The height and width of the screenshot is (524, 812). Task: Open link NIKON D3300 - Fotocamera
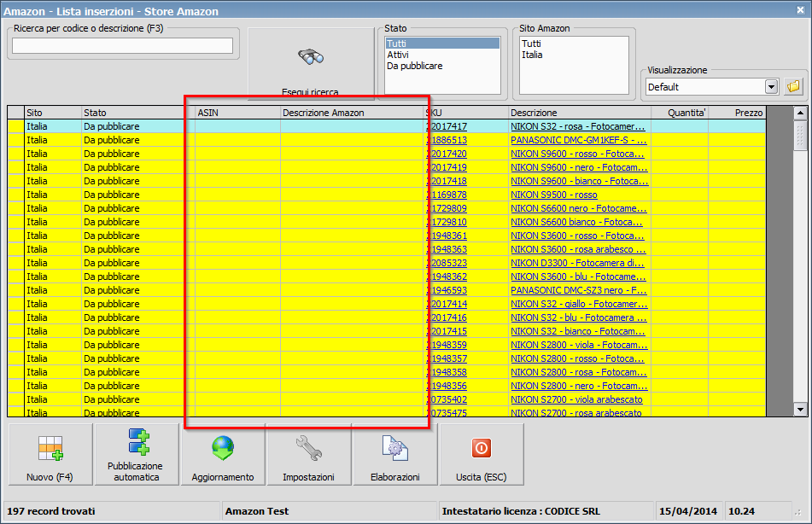tap(577, 263)
